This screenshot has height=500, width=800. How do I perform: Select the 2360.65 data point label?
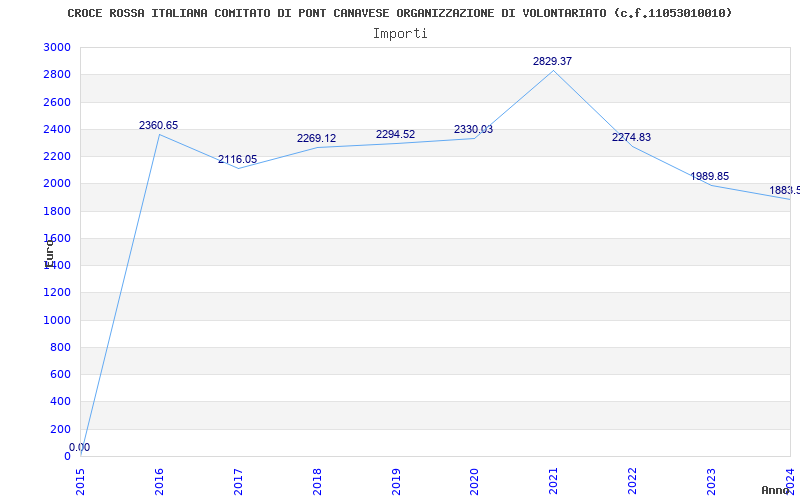pyautogui.click(x=159, y=126)
